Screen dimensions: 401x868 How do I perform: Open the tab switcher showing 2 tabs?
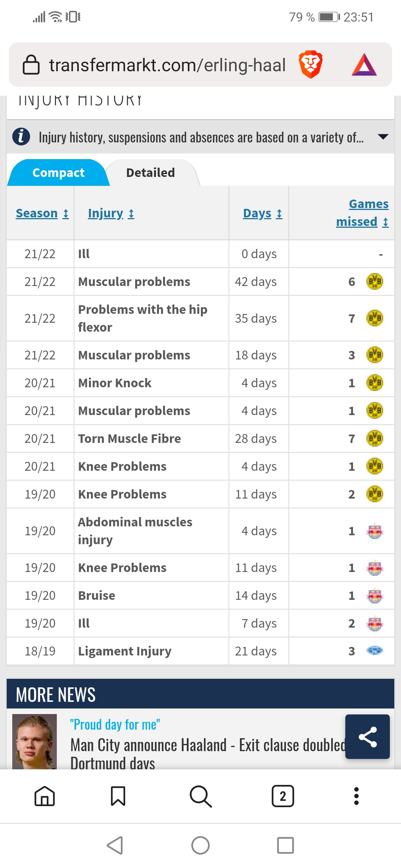[283, 796]
